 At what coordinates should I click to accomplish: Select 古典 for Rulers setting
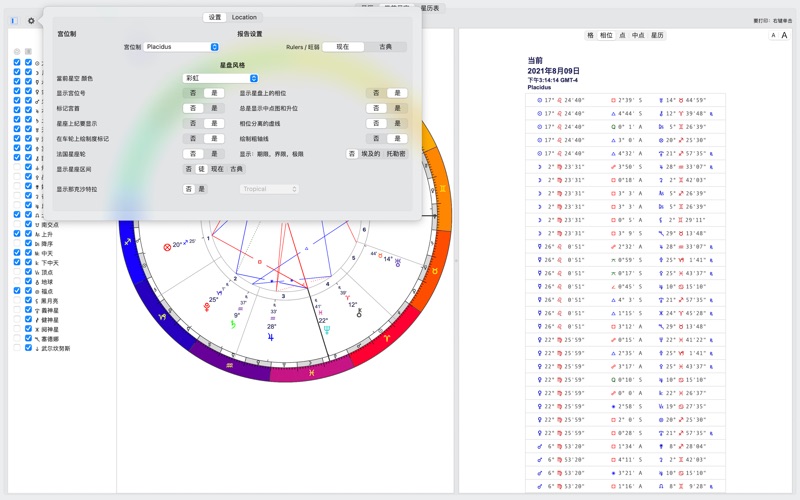[385, 47]
